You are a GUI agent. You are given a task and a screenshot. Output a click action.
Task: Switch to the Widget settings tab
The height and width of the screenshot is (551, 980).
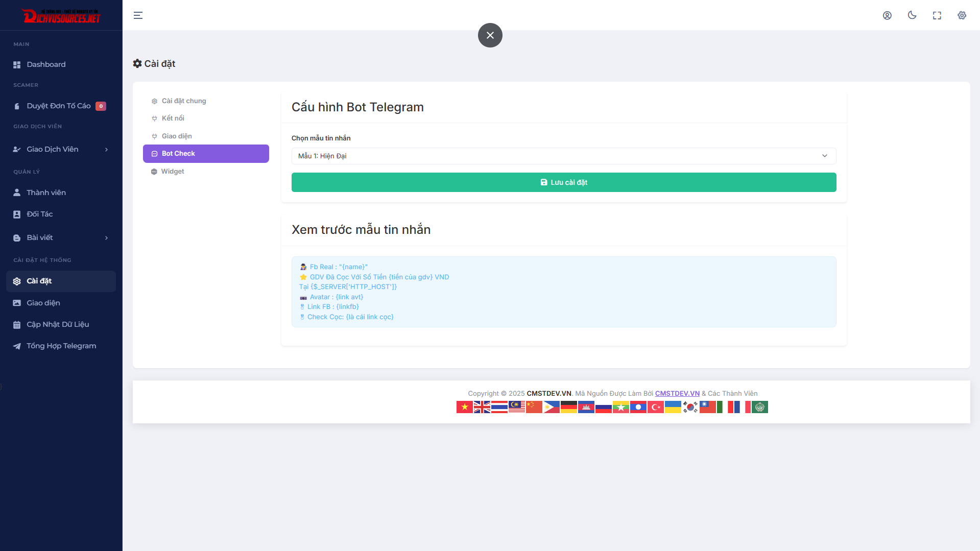point(173,172)
